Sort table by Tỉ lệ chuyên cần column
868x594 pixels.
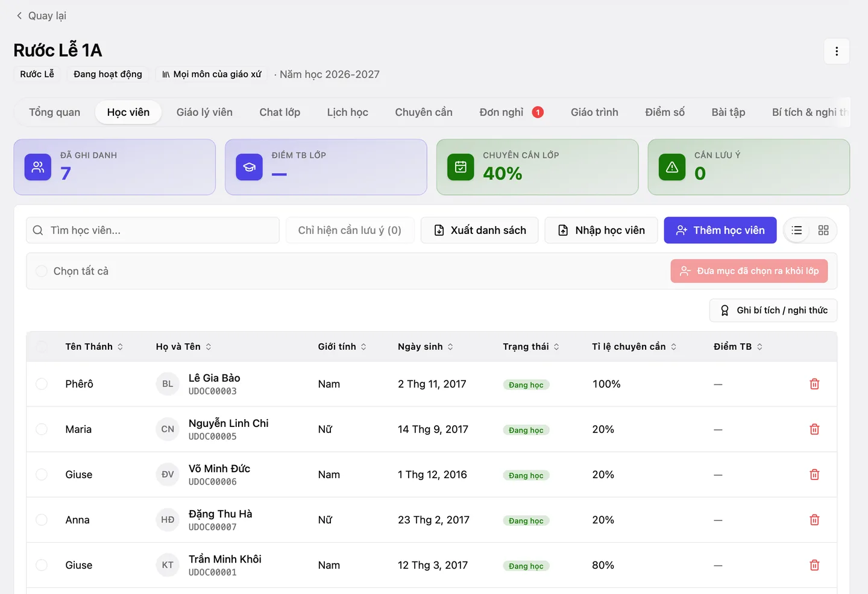pyautogui.click(x=634, y=347)
